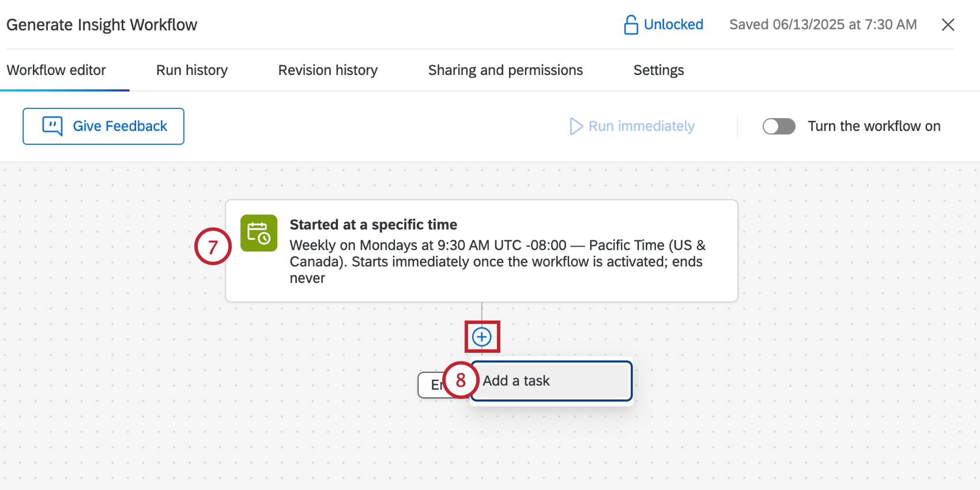Click the unlocked padlock icon

point(630,24)
